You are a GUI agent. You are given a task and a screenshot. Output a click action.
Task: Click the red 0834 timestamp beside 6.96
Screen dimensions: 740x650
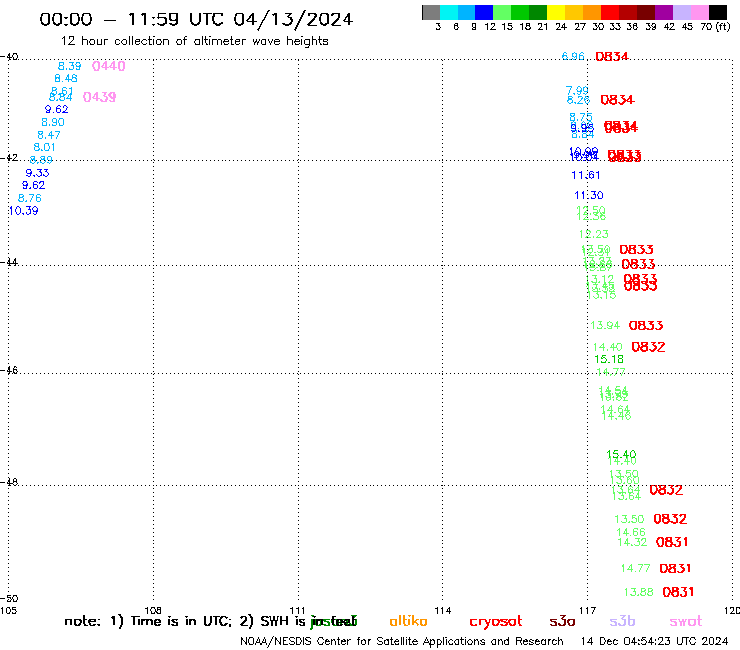612,57
